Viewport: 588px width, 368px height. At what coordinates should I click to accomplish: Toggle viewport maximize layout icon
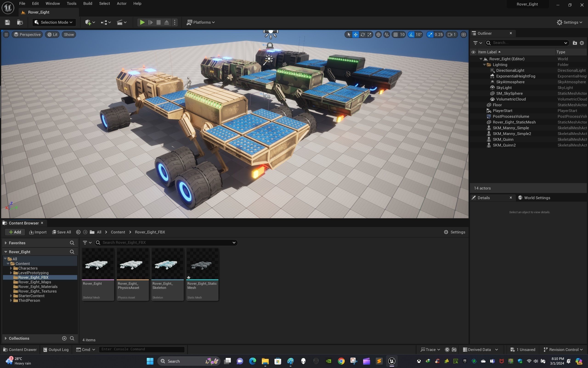tap(464, 34)
